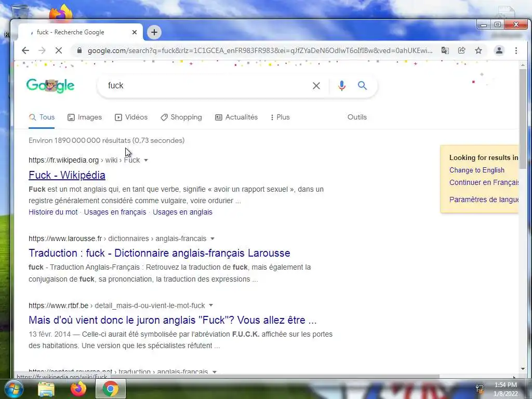532x399 pixels.
Task: Clear the search box with the X icon
Action: pos(316,86)
